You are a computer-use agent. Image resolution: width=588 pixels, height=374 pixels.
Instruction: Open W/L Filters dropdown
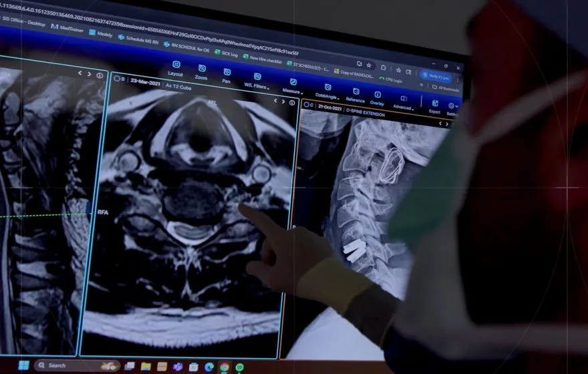tap(257, 81)
